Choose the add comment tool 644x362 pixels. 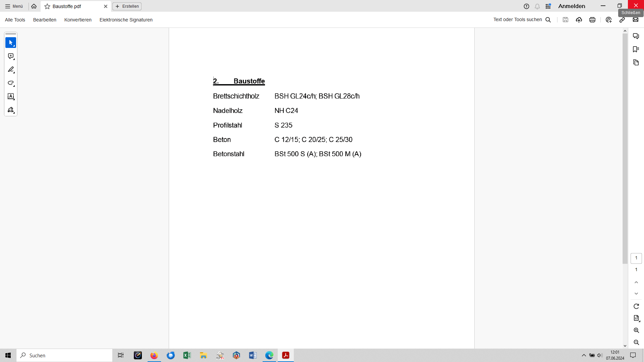[11, 56]
